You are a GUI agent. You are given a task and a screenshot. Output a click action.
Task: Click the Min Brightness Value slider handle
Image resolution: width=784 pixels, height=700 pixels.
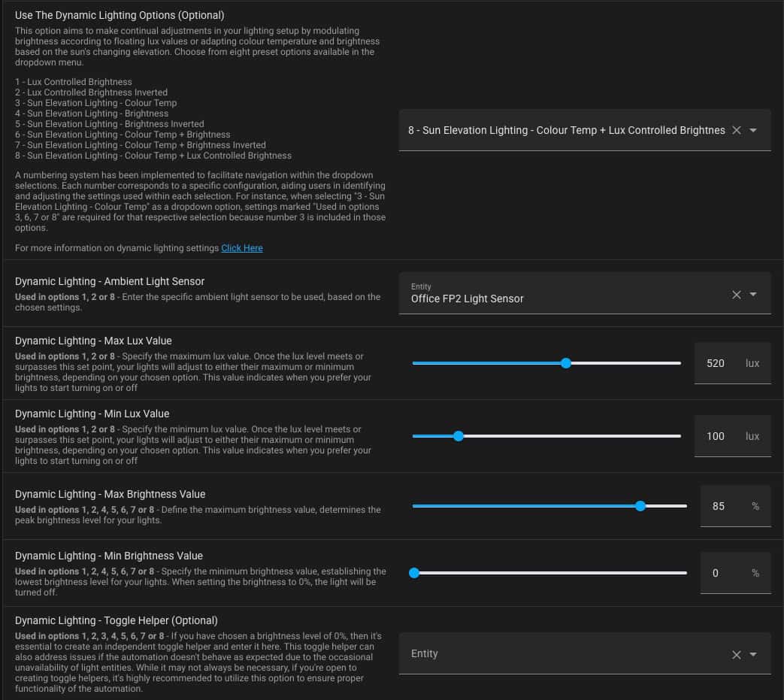pos(414,573)
